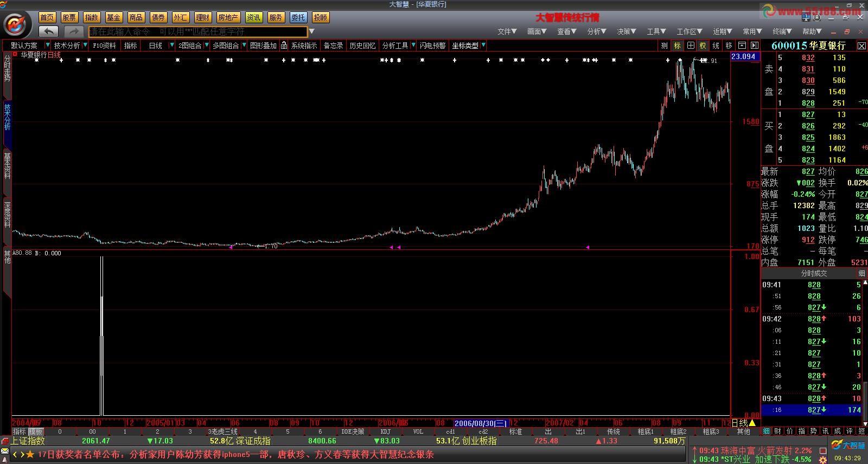Click the 创业板指 status bar entry
Image resolution: width=868 pixels, height=464 pixels.
(479, 441)
